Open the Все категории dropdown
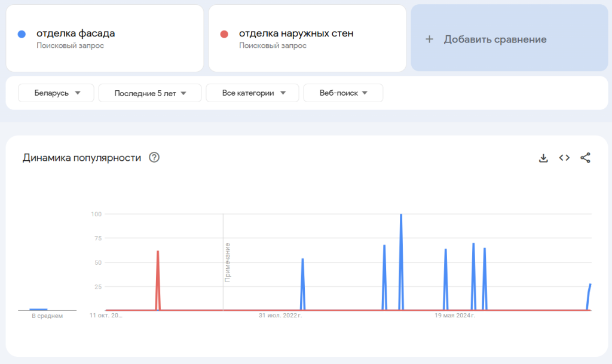 coord(252,93)
